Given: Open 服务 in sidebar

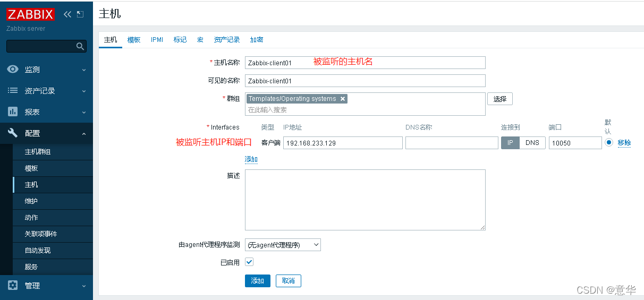Looking at the screenshot, I should tap(53, 267).
